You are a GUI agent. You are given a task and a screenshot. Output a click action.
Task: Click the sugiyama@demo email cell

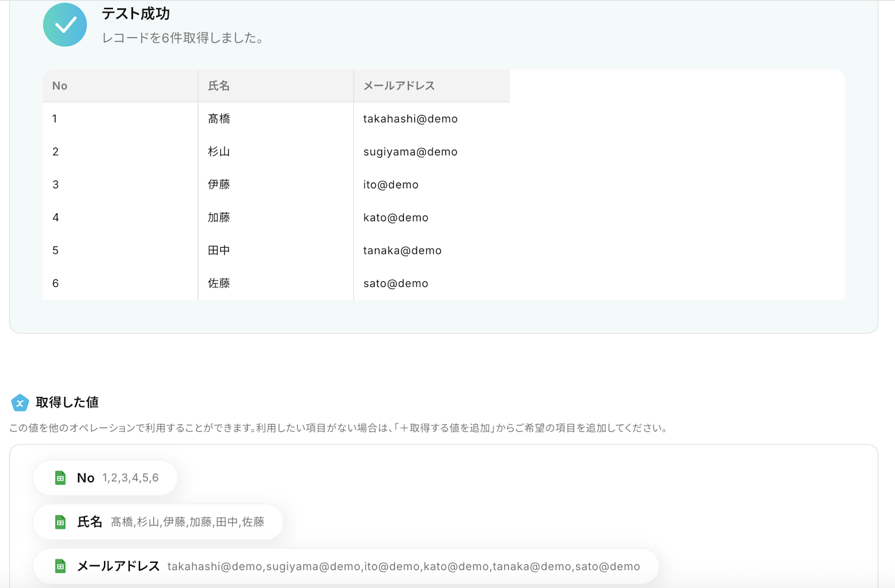coord(410,151)
